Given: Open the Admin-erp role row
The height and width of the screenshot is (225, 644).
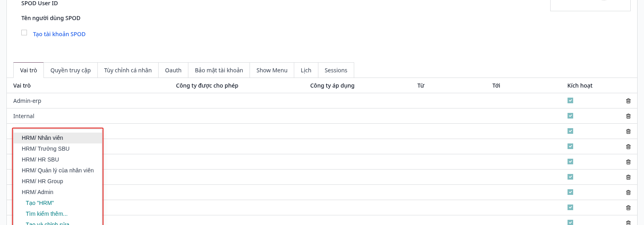Looking at the screenshot, I should click(322, 101).
